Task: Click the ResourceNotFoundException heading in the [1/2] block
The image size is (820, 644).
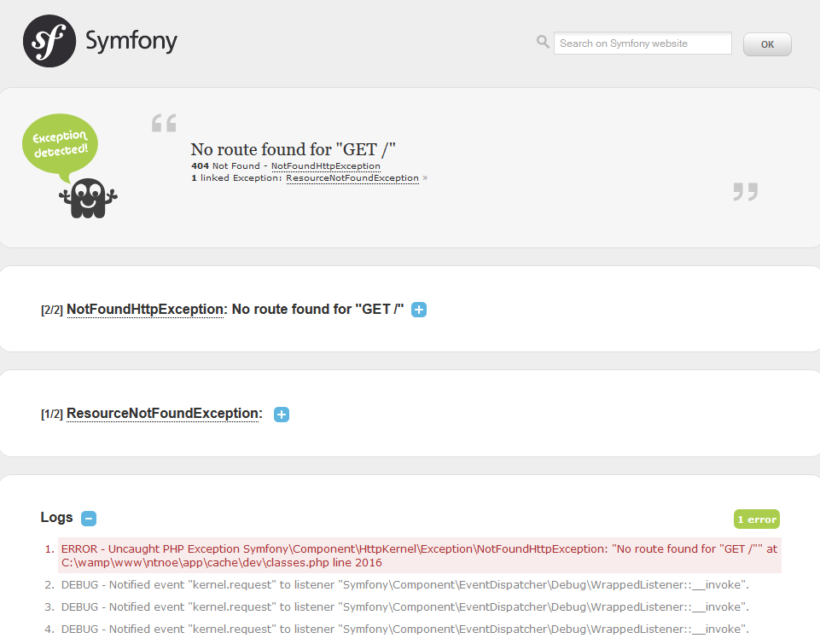Action: (164, 414)
